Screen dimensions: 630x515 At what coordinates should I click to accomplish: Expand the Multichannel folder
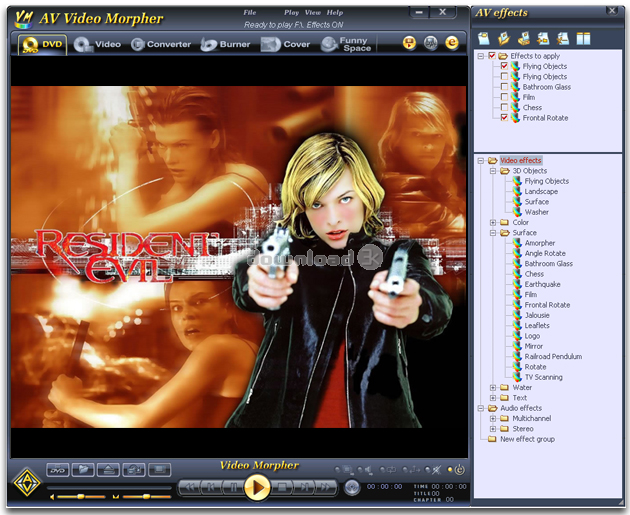tap(493, 419)
